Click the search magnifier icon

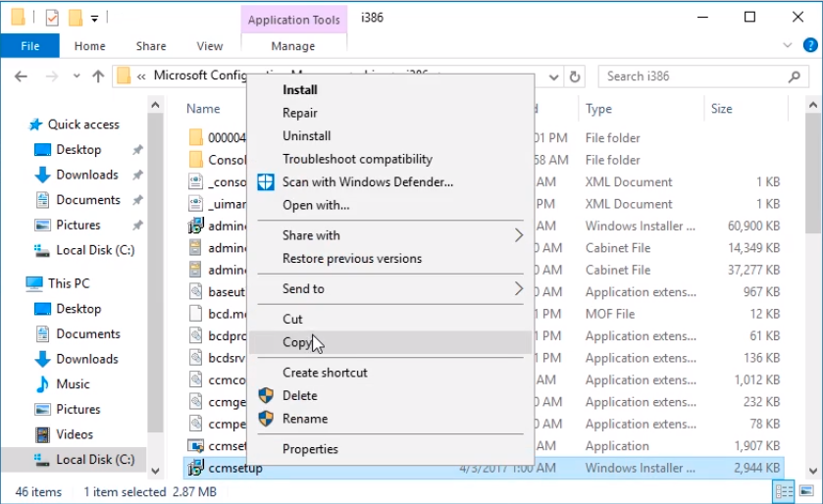[795, 76]
